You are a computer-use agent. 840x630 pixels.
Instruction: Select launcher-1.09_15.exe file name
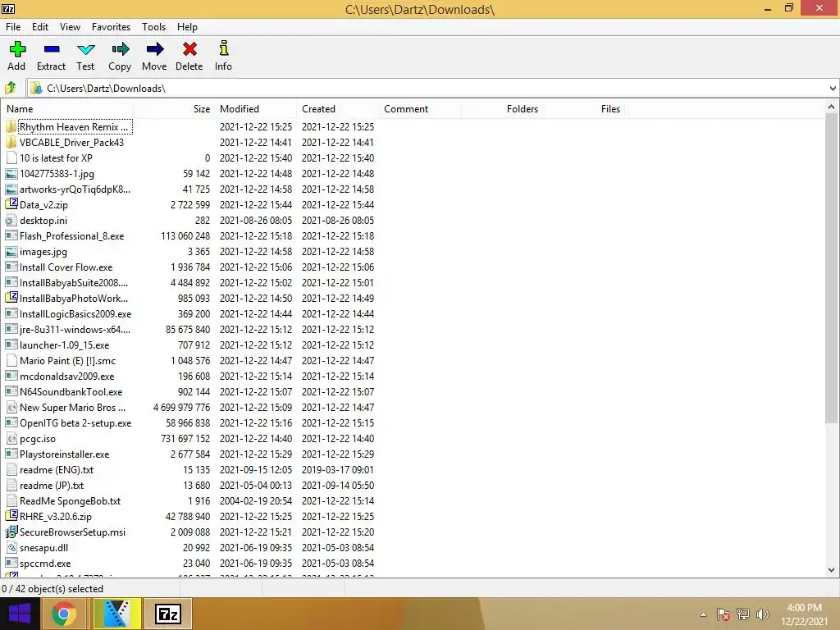[x=64, y=345]
